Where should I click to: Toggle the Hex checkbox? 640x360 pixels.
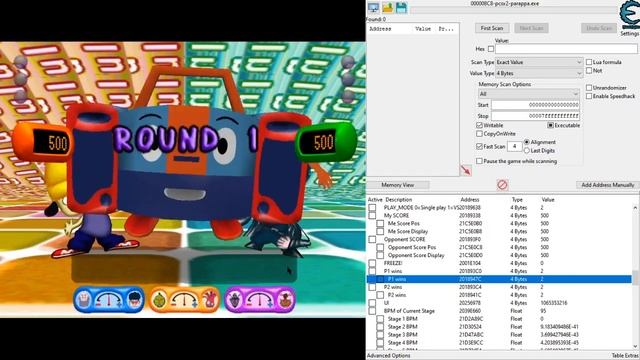491,49
